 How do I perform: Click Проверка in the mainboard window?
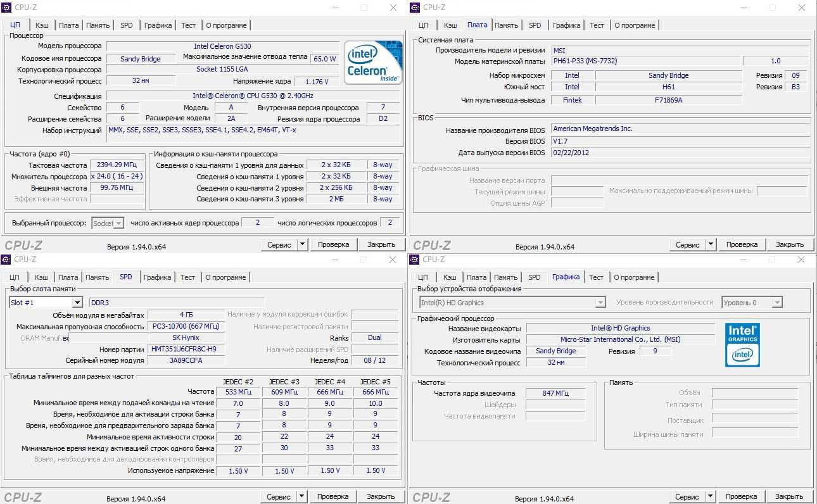(742, 244)
